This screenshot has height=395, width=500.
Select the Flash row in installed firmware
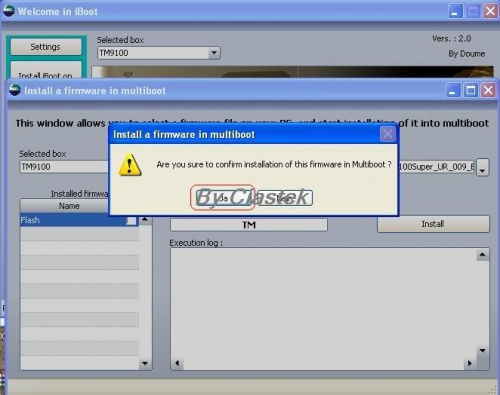click(79, 220)
